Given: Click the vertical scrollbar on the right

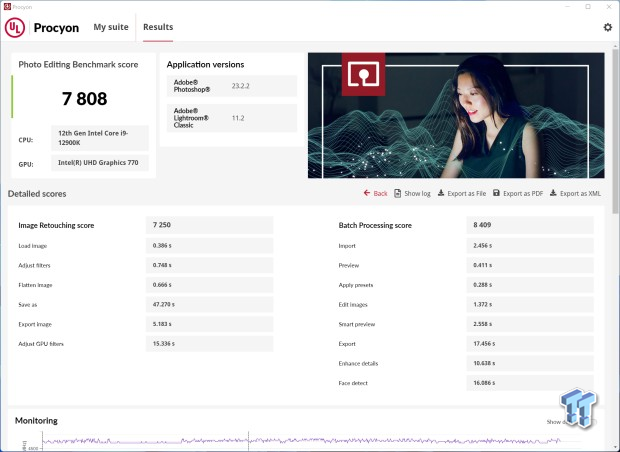Looking at the screenshot, I should tap(613, 200).
